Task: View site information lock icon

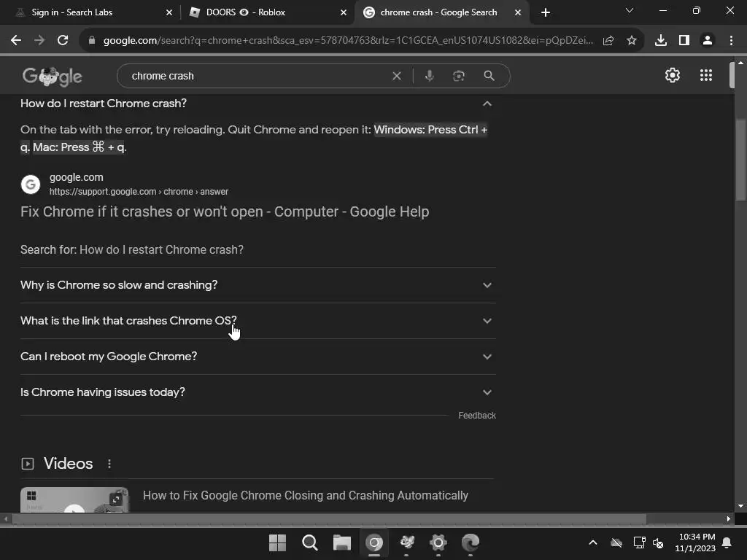Action: (92, 41)
